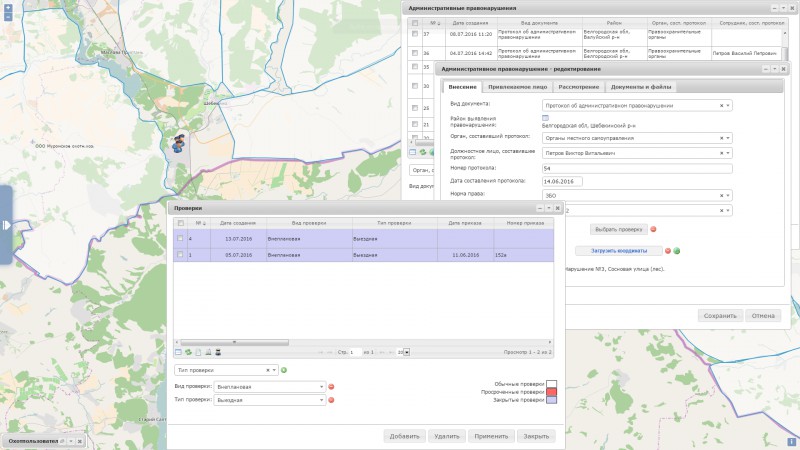The image size is (800, 450).
Task: Open the Вид документа dropdown
Action: [728, 104]
